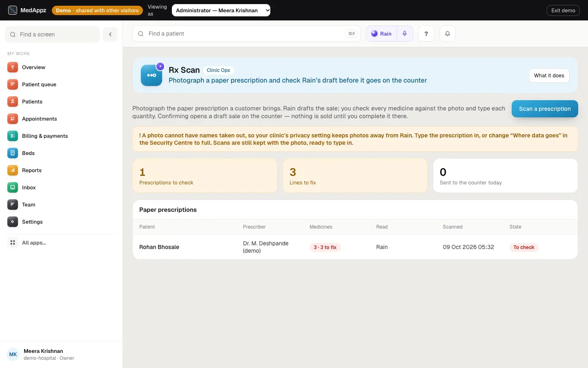
Task: Open the Settings icon in sidebar
Action: (x=13, y=222)
